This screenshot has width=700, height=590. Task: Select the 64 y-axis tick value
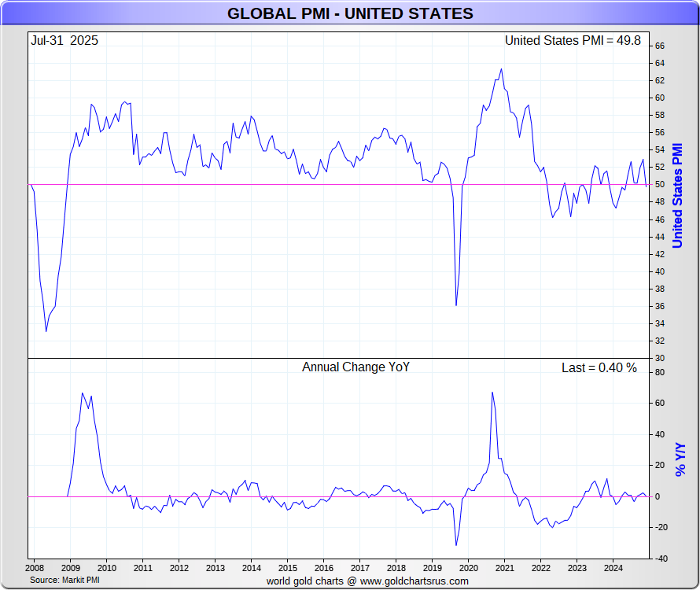(659, 64)
